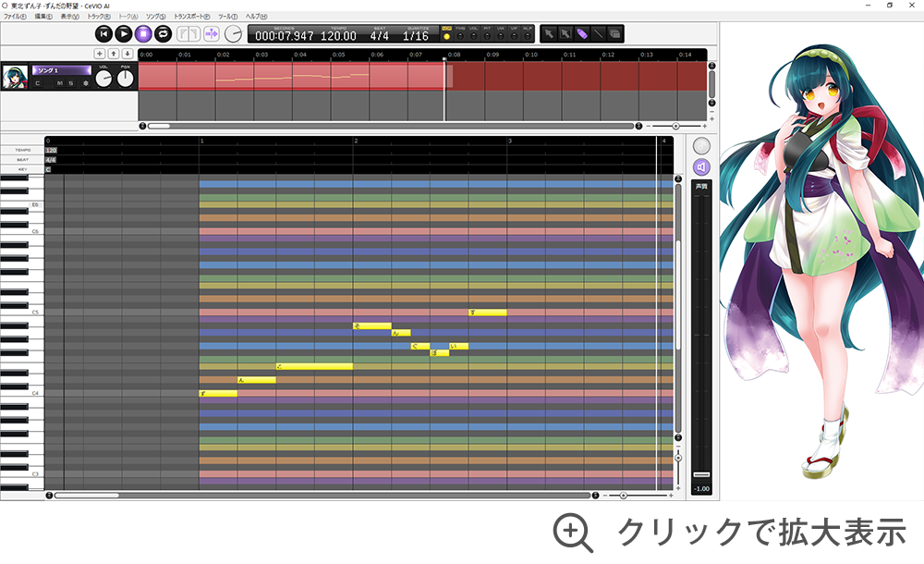Select the VIA vibrato amplitude mode

coord(501,33)
